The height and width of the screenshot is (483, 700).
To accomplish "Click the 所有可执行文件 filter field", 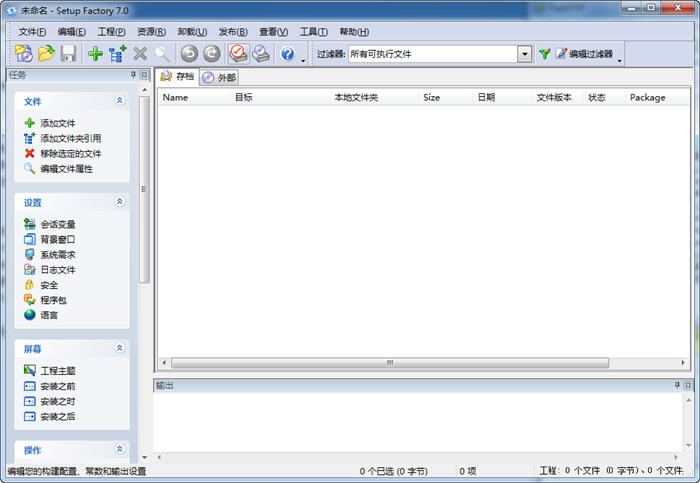I will (x=433, y=54).
